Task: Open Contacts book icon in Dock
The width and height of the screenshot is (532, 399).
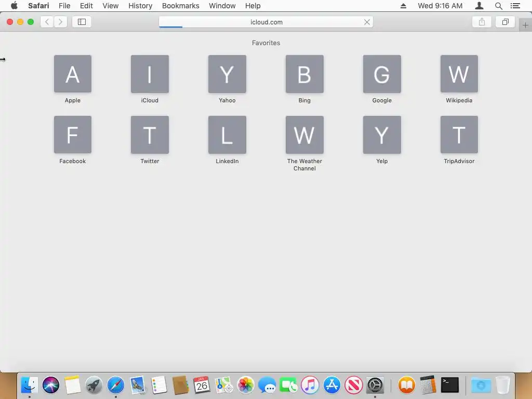Action: [x=180, y=385]
